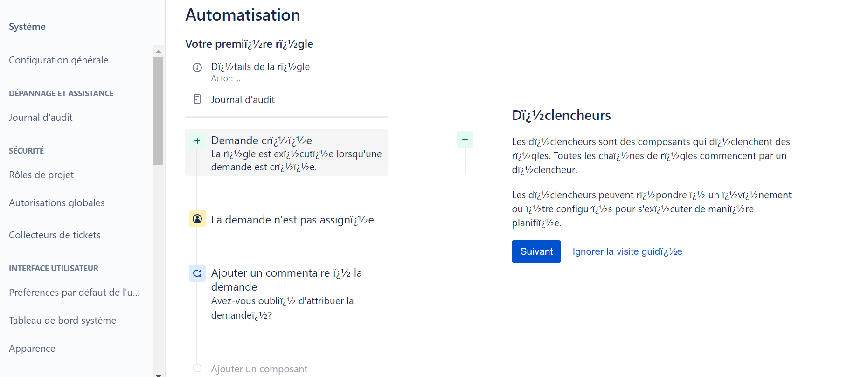This screenshot has height=377, width=868.
Task: Click the blue comment action icon
Action: 197,273
